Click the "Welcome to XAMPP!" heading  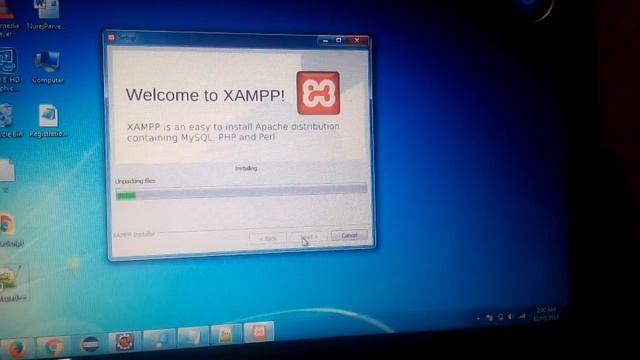click(205, 95)
